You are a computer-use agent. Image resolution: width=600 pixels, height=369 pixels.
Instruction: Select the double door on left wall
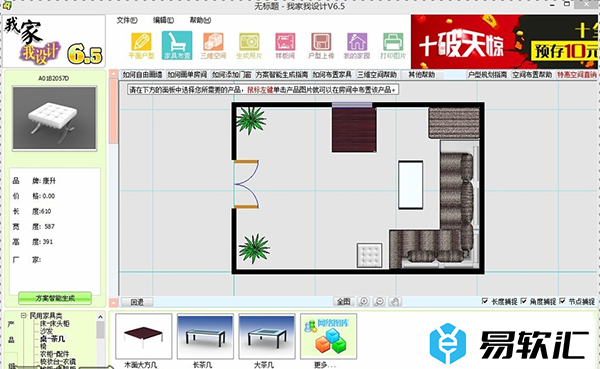[x=246, y=184]
